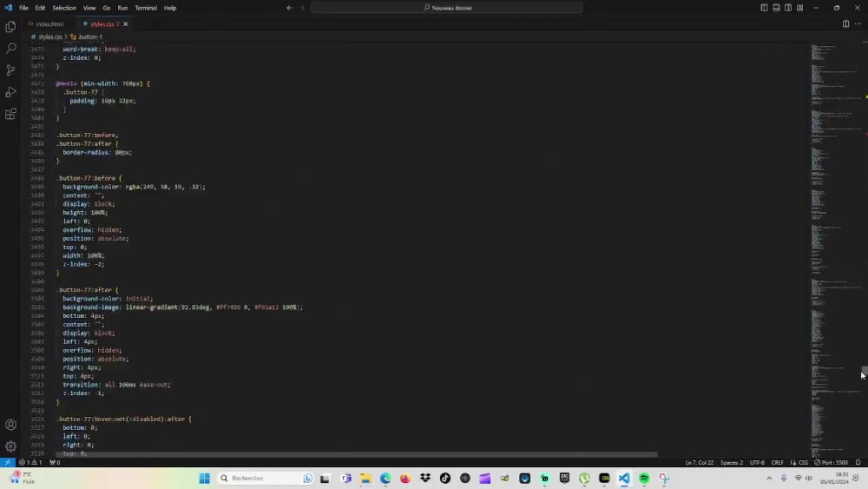Click the .button-1 breadcrumb symbol
This screenshot has width=868, height=489.
(89, 36)
